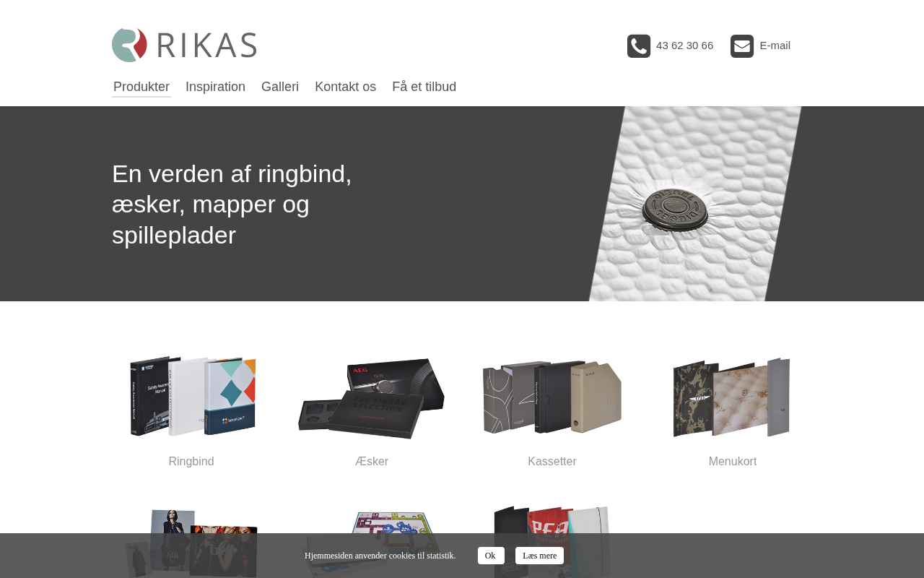924x578 pixels.
Task: Click the E-mail text link
Action: click(775, 46)
